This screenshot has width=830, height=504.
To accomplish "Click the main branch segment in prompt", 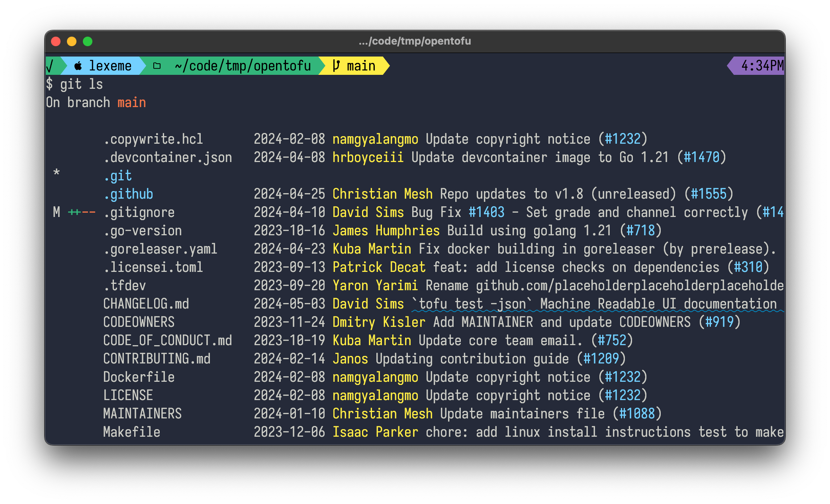I will click(x=360, y=66).
